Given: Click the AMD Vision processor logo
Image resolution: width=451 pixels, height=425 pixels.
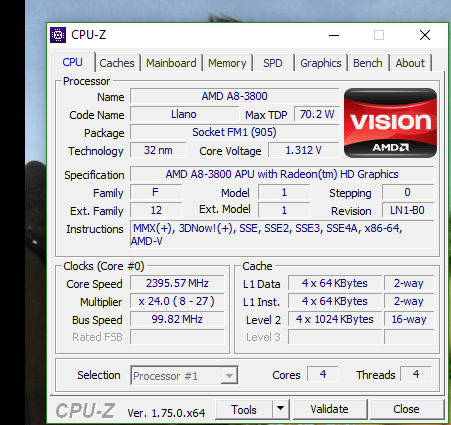Looking at the screenshot, I should coord(390,123).
